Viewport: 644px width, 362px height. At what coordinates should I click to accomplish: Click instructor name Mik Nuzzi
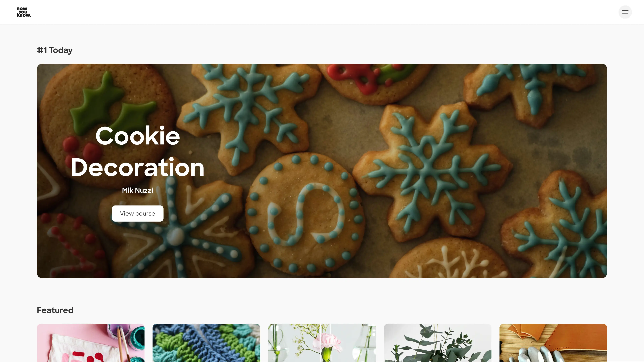(x=138, y=190)
